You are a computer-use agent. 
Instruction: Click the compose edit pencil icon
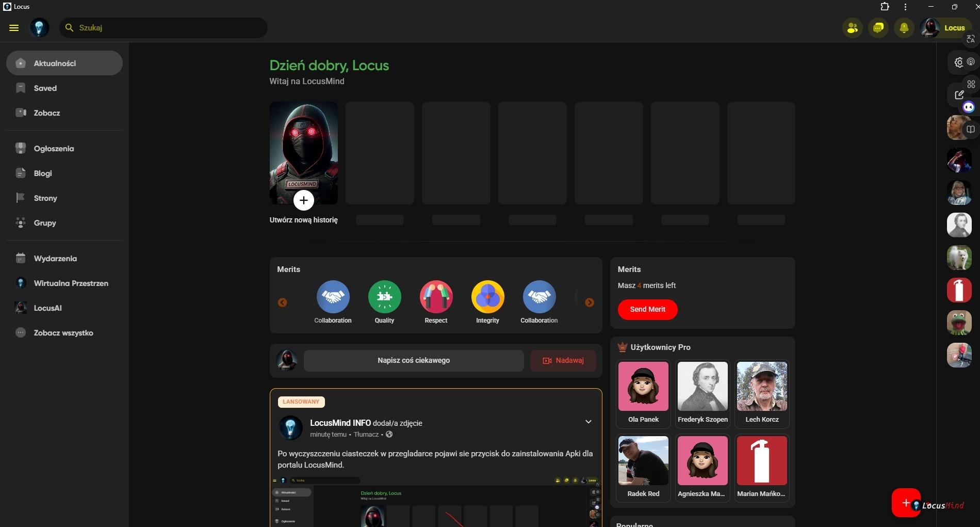959,94
